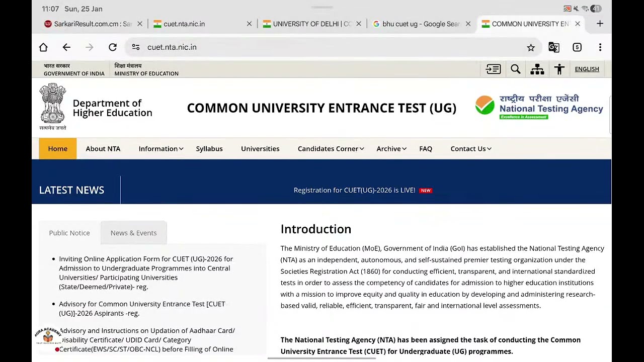644x362 pixels.
Task: Click the 11:07 clock in status bar
Action: (x=50, y=9)
